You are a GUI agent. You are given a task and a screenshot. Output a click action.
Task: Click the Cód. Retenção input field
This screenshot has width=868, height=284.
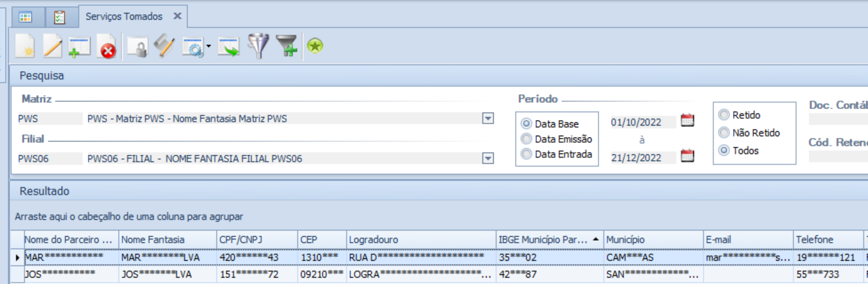point(838,157)
